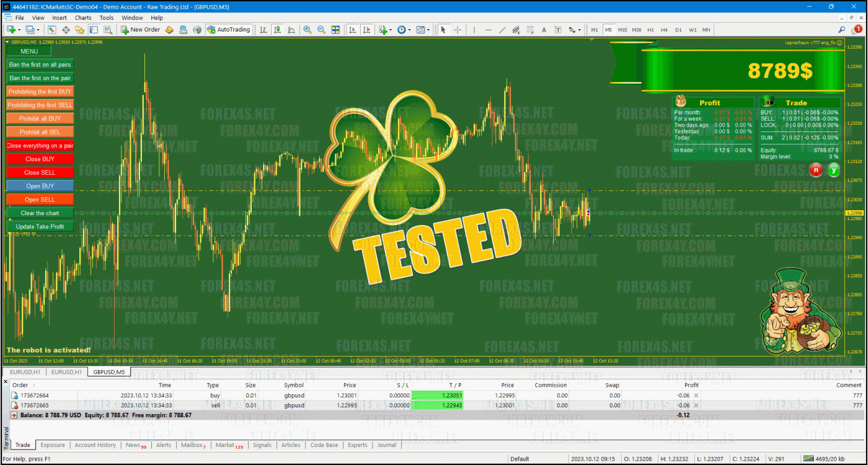The width and height of the screenshot is (868, 465).
Task: Toggle the Chart Shift toolbar button
Action: 366,30
